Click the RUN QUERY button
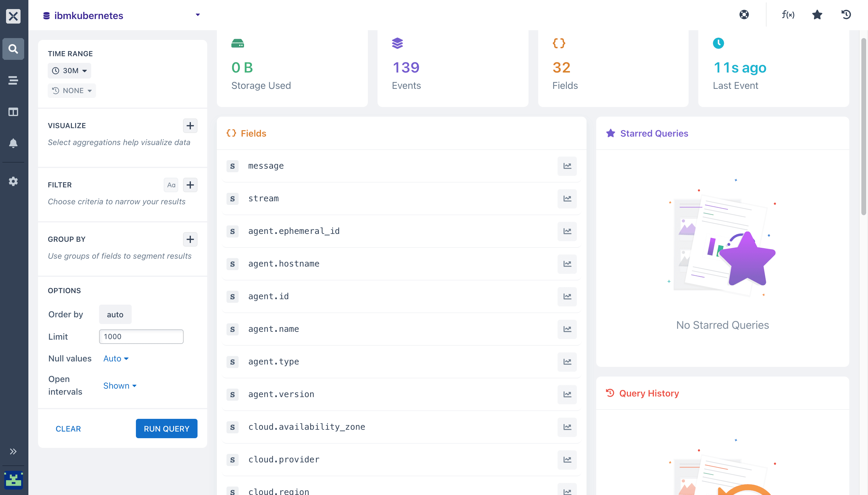This screenshot has height=495, width=868. coord(166,429)
